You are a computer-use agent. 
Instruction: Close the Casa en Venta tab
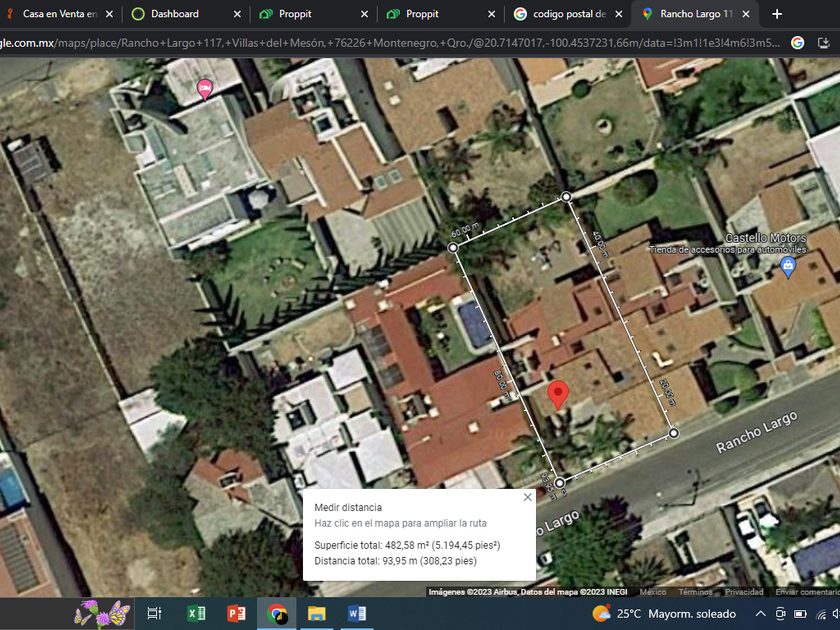coord(109,14)
